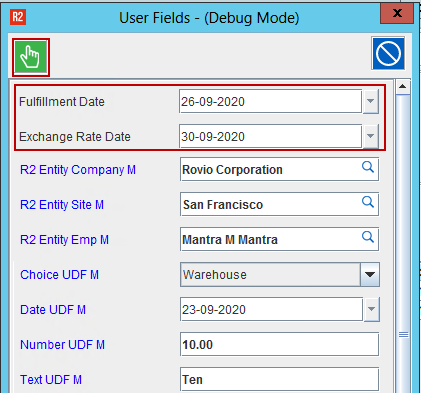Open Exchange Rate Date calendar dropdown

tap(371, 136)
